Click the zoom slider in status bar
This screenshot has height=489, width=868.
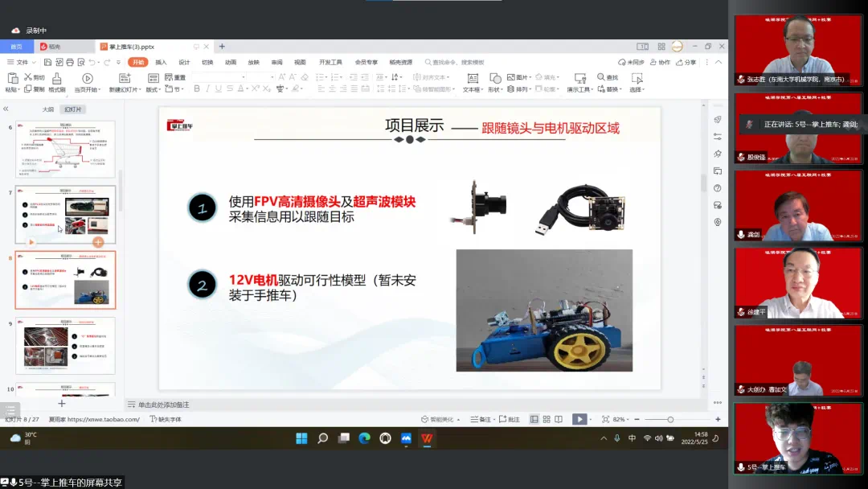click(670, 419)
